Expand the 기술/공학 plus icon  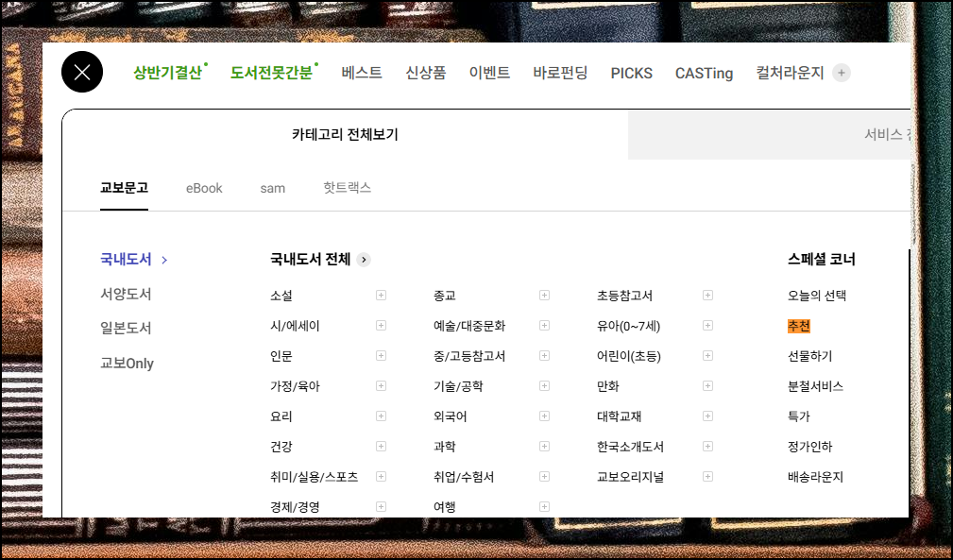(x=545, y=385)
